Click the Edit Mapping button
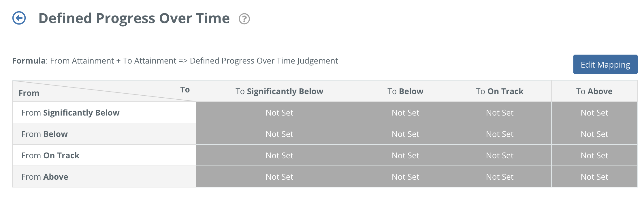 (605, 64)
